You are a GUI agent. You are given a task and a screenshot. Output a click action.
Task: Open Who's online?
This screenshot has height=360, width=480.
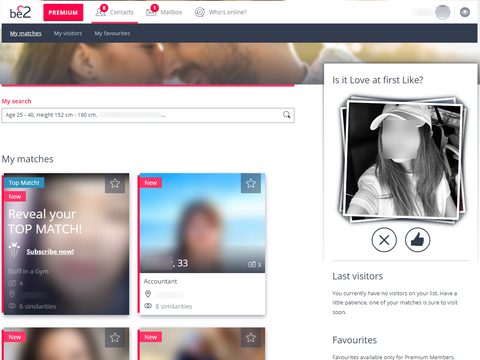tap(221, 12)
